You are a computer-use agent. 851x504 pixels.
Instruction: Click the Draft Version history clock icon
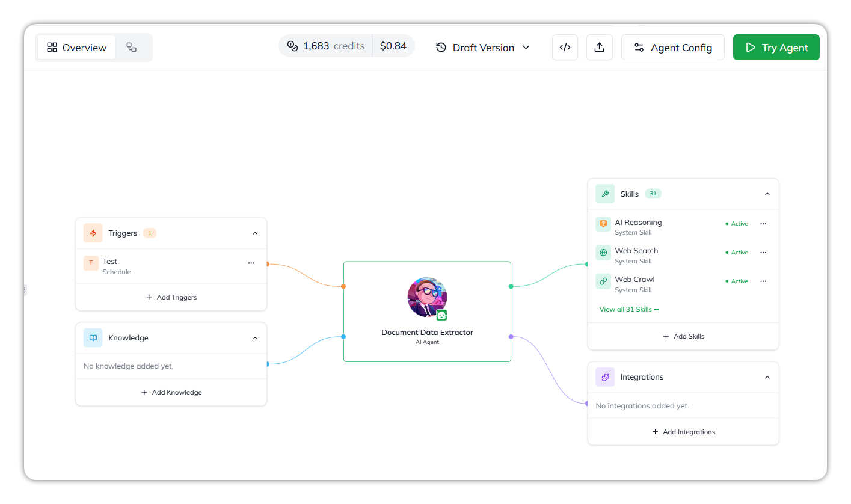click(x=441, y=48)
